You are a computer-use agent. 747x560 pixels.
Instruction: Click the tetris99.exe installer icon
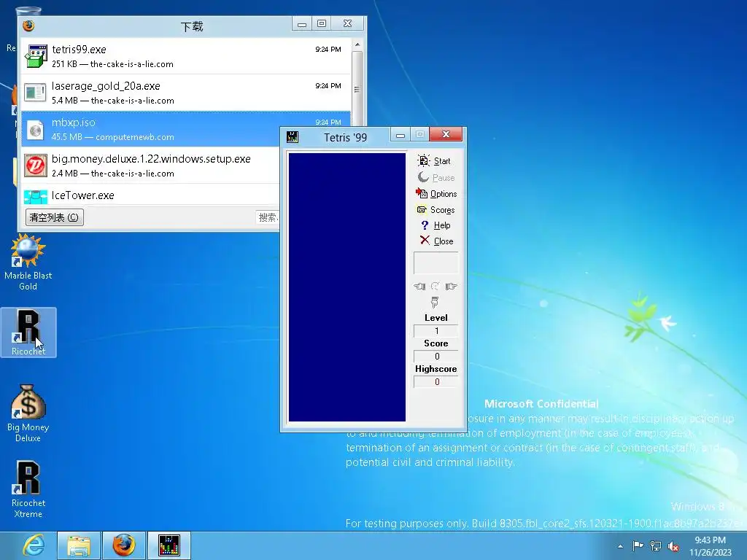click(36, 56)
